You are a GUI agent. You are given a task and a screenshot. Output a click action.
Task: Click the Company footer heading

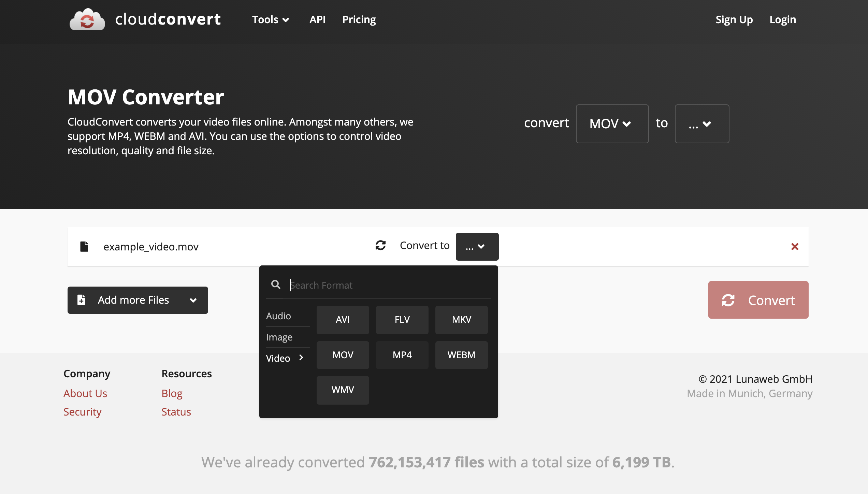87,374
